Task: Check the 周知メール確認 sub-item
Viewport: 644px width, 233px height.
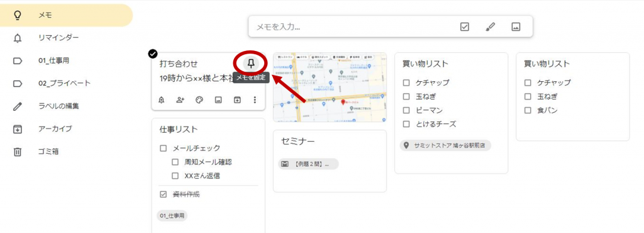Action: pyautogui.click(x=175, y=162)
